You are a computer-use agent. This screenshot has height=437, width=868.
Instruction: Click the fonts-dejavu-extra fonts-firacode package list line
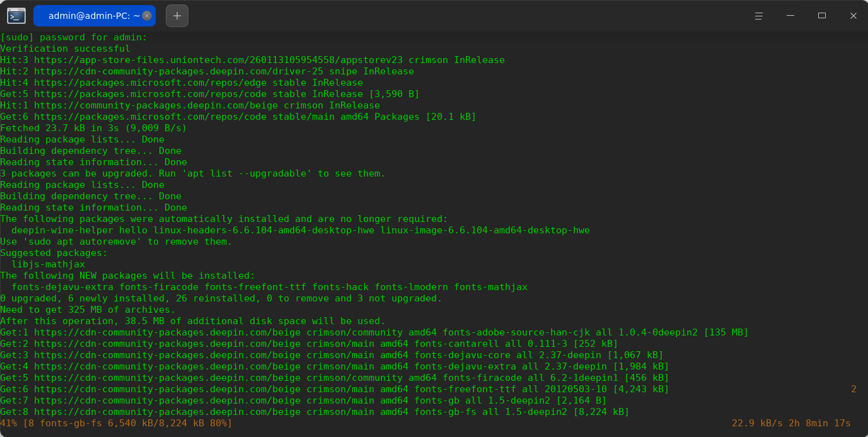tap(269, 287)
